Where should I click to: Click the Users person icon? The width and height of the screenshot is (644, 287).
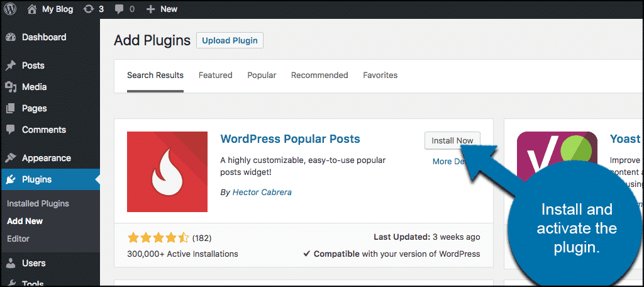(11, 263)
